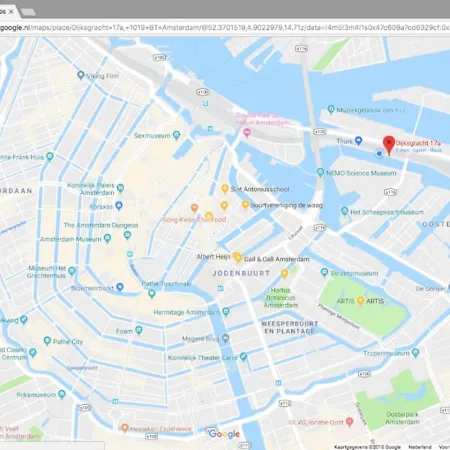
Task: Open the Pathé Tuschinski marker
Action: click(152, 294)
